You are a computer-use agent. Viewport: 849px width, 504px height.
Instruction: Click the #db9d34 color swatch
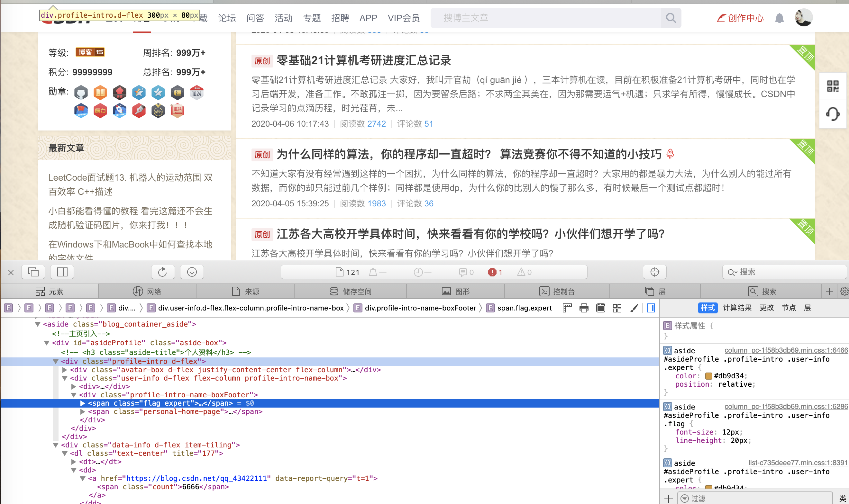click(708, 376)
